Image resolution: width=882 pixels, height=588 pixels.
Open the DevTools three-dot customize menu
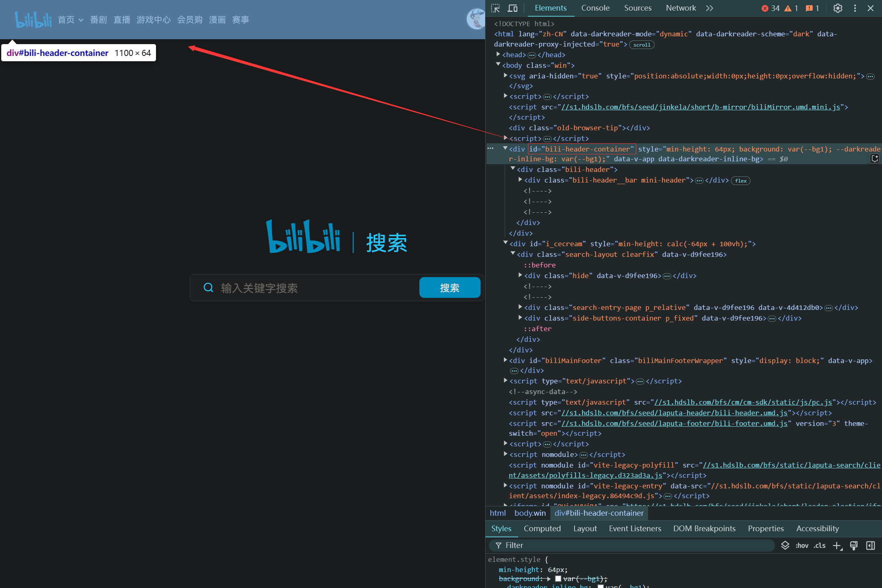coord(855,8)
